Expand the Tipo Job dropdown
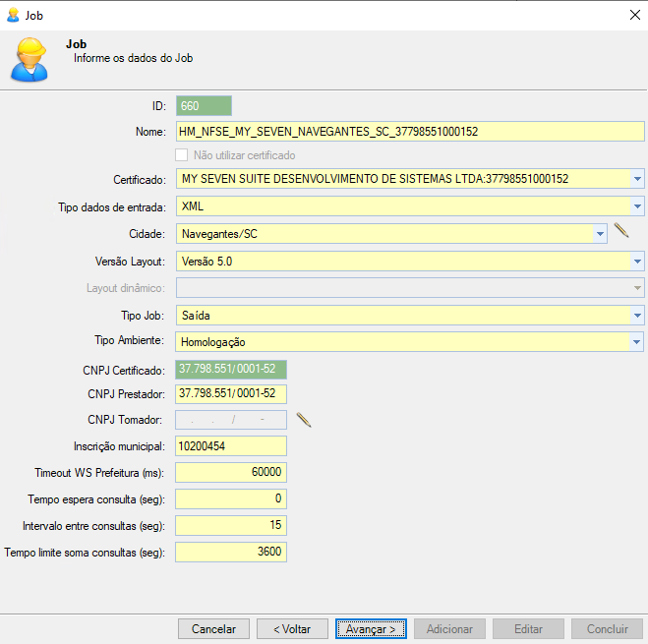The width and height of the screenshot is (648, 644). pyautogui.click(x=637, y=316)
